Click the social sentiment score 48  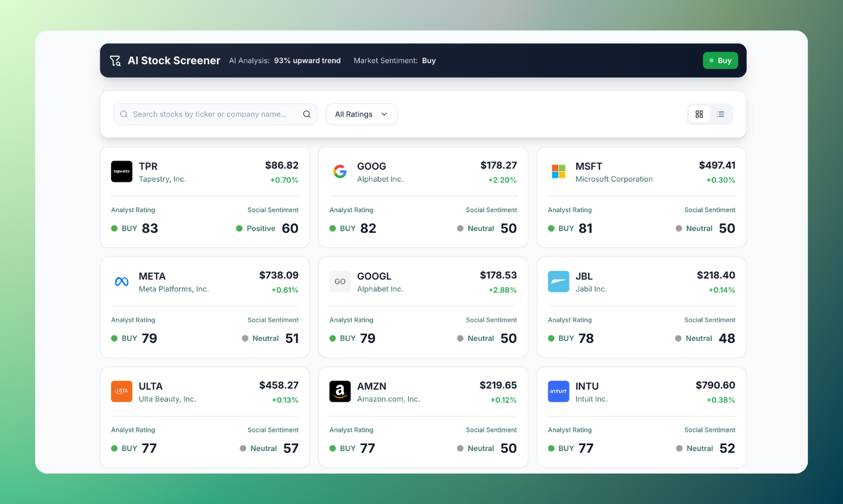point(727,338)
